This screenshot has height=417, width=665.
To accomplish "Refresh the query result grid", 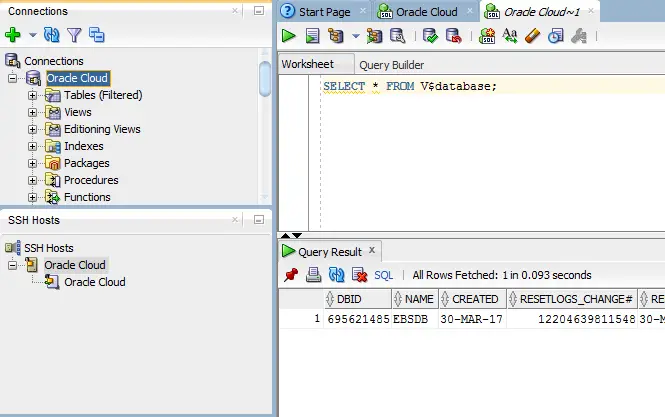I will point(336,275).
